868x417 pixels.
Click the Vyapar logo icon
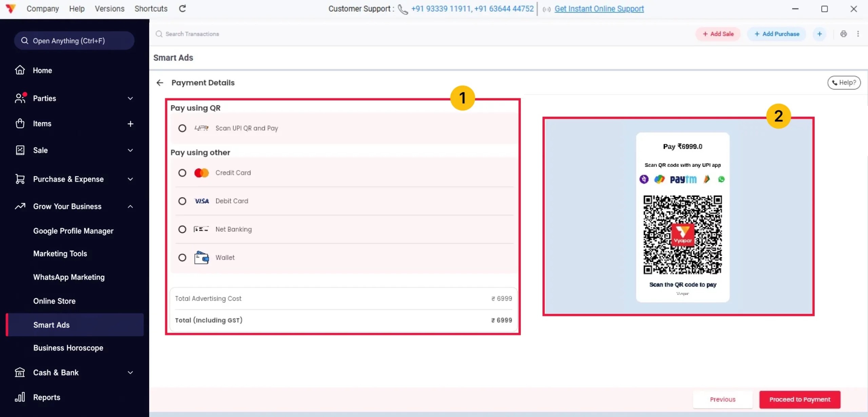(11, 8)
